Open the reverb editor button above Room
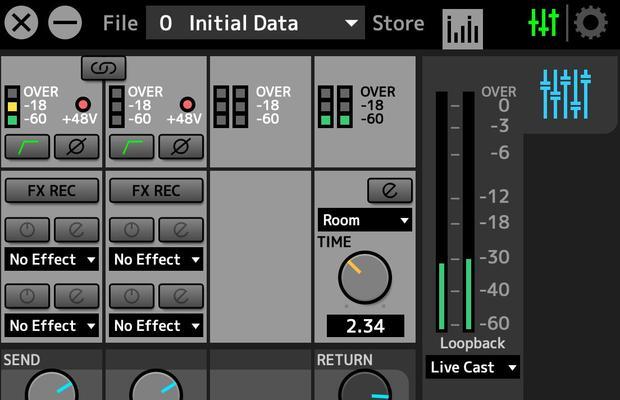This screenshot has width=620, height=400. point(390,191)
